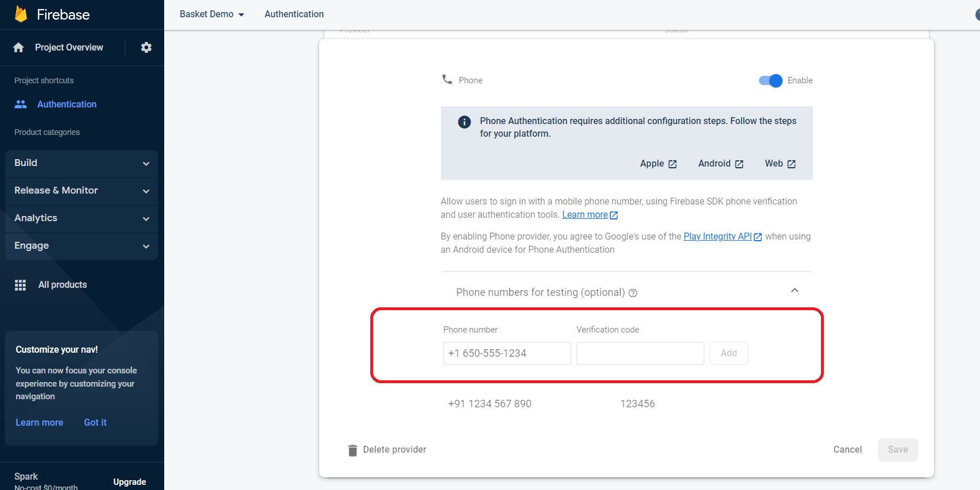Click the Phone handset icon
The width and height of the screenshot is (980, 490).
point(447,79)
